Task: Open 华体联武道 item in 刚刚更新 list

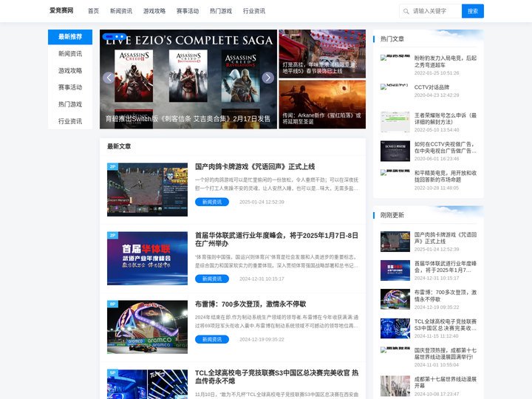Action: pyautogui.click(x=445, y=267)
